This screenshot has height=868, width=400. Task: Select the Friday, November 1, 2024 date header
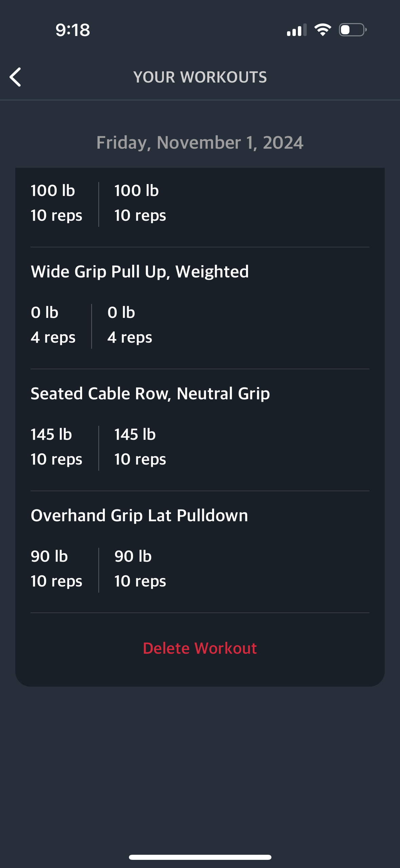(x=200, y=143)
